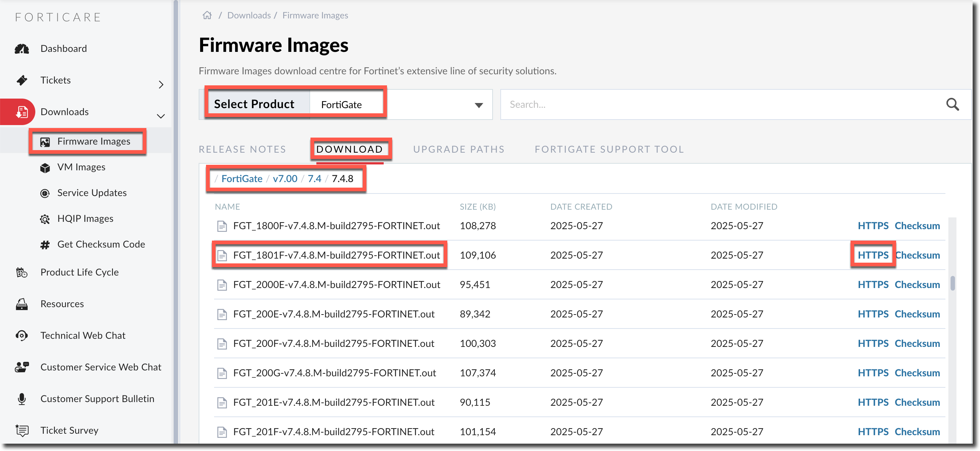Screen dimensions: 980x451
Task: Click the search magnifier icon
Action: tap(953, 104)
